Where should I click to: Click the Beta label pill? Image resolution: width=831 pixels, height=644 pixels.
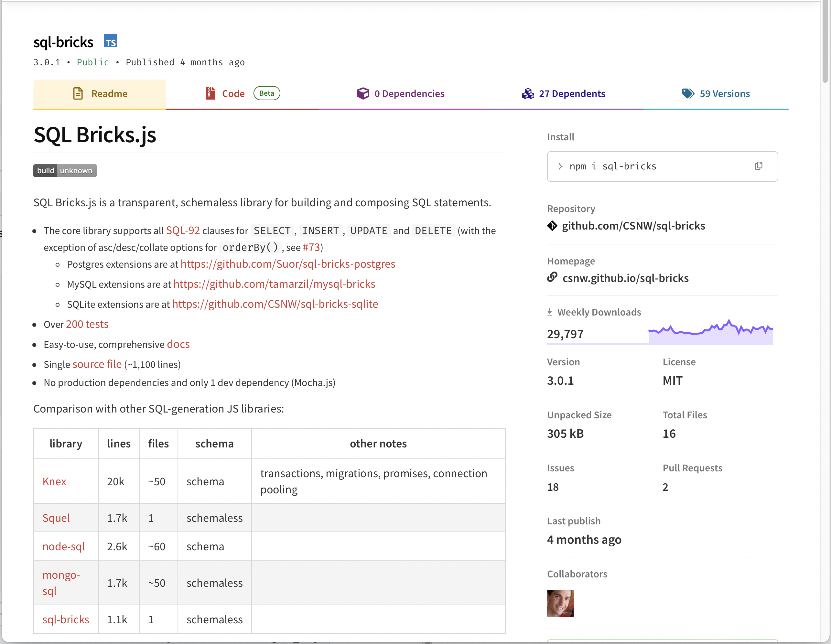pyautogui.click(x=267, y=93)
